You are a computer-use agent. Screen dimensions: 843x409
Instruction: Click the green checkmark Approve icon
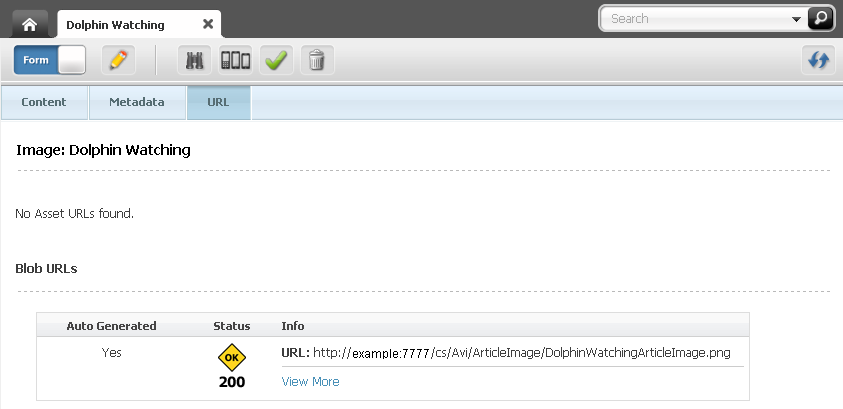click(x=276, y=60)
